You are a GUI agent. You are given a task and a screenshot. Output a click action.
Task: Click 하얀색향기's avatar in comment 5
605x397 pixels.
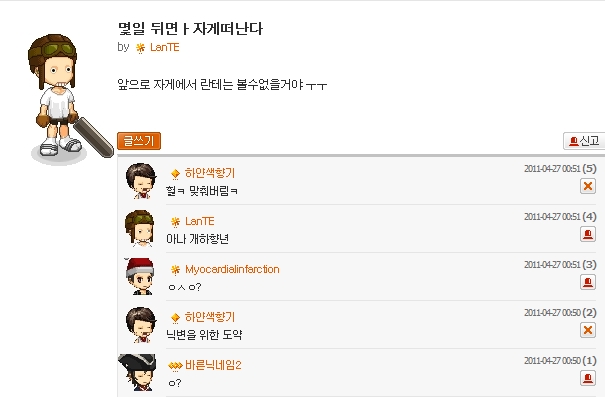click(141, 181)
